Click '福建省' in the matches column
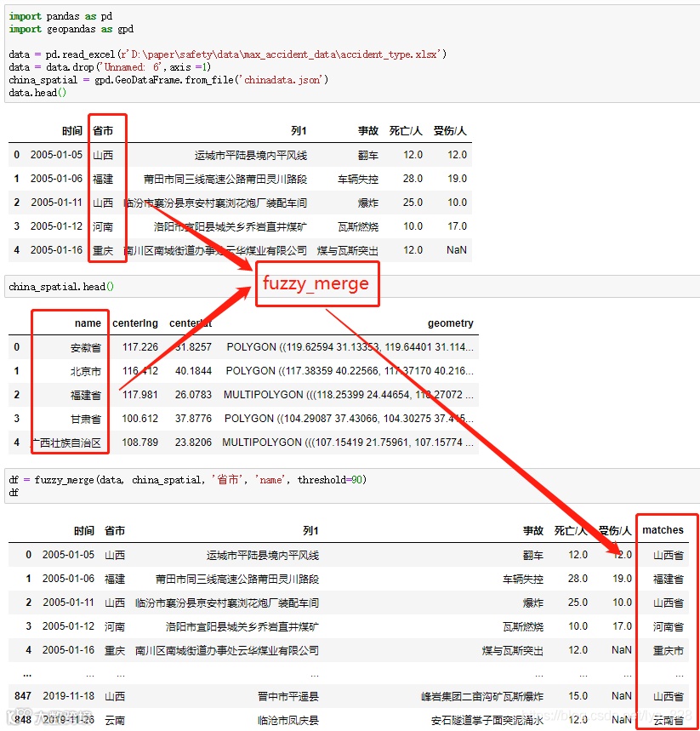The width and height of the screenshot is (700, 731). [669, 579]
